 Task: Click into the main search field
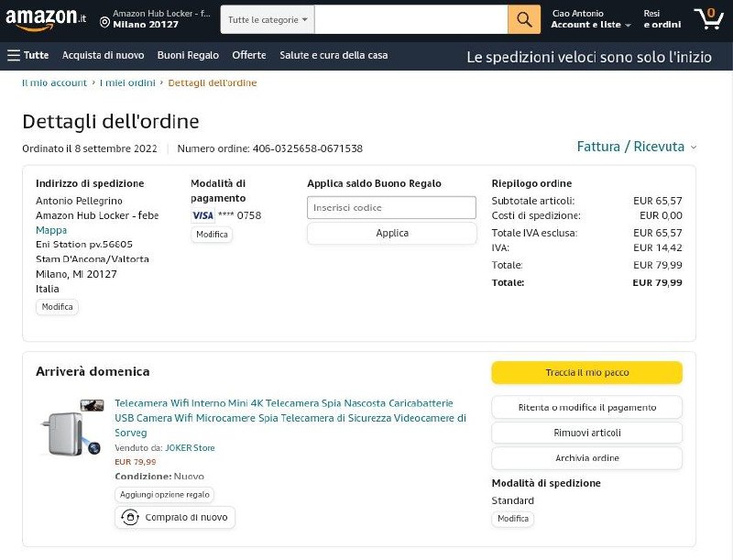410,19
